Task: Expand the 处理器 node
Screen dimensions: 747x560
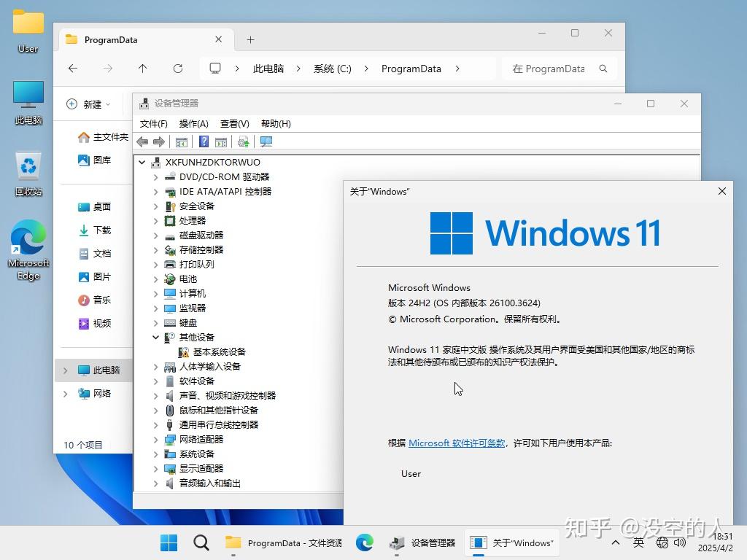Action: coord(156,221)
